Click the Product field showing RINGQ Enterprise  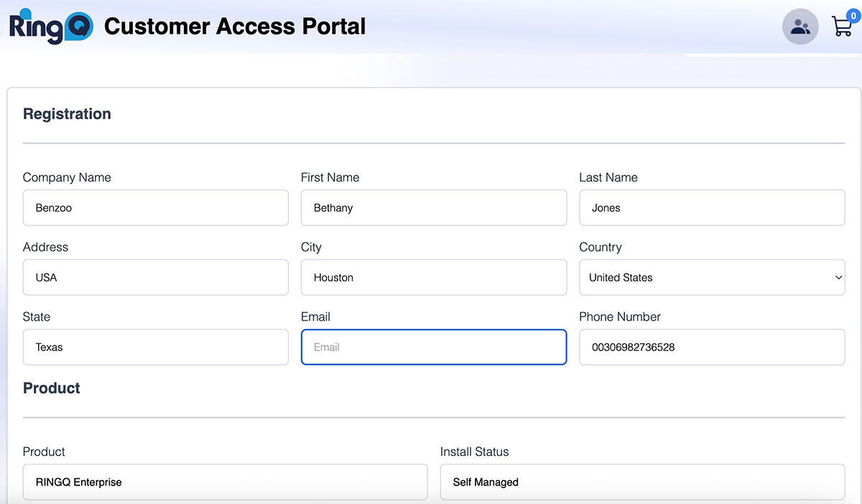(x=225, y=482)
